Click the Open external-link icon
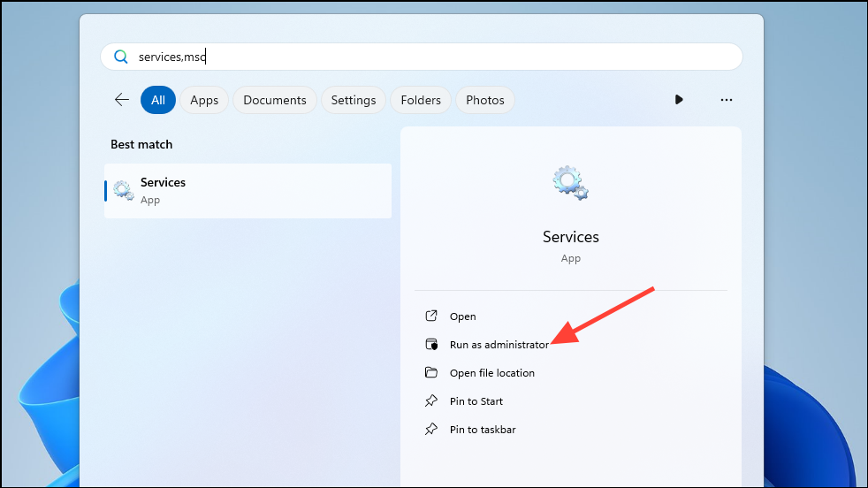Viewport: 868px width, 488px height. (431, 316)
